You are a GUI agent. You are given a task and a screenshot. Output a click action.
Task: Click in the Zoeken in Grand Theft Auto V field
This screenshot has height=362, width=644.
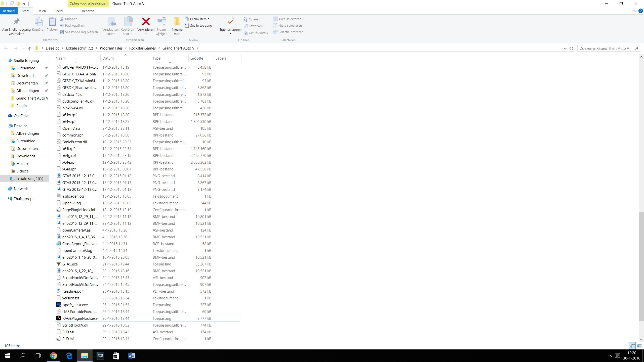click(605, 48)
